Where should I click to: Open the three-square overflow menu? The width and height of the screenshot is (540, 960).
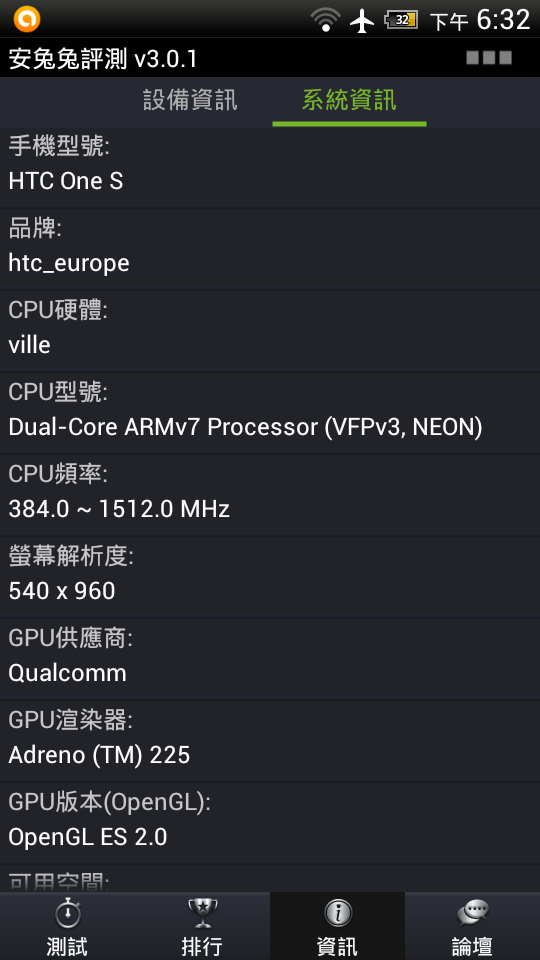point(489,58)
